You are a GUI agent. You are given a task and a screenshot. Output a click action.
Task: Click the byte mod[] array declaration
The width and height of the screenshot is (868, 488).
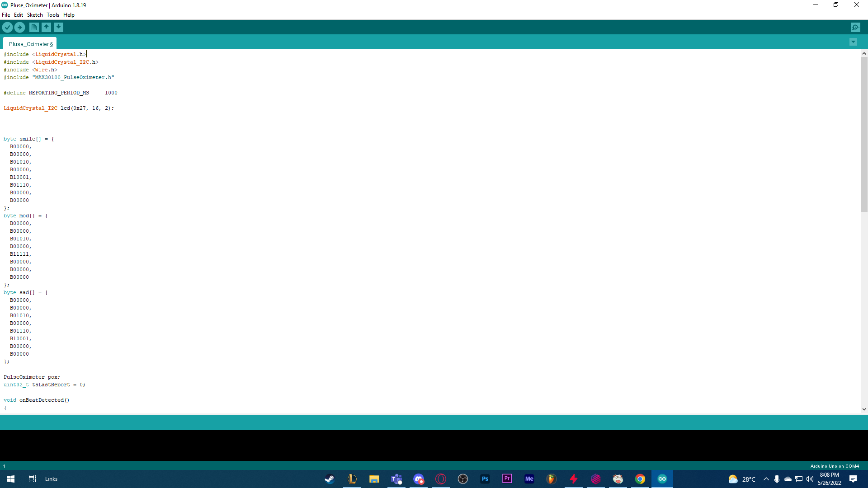26,216
